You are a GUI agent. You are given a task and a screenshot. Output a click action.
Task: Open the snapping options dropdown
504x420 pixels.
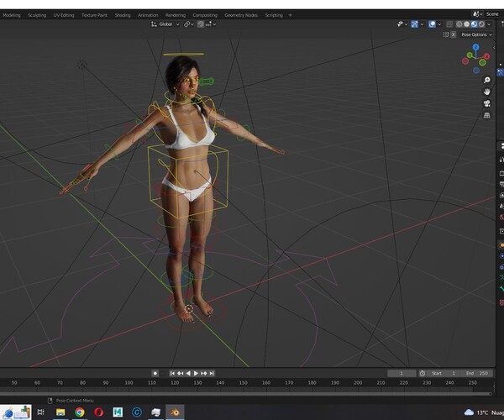211,24
